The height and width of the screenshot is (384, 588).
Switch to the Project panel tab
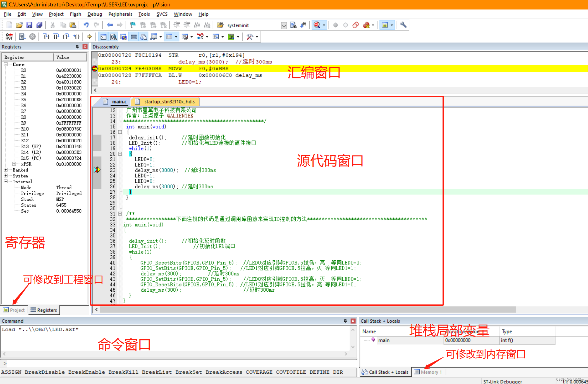point(14,310)
